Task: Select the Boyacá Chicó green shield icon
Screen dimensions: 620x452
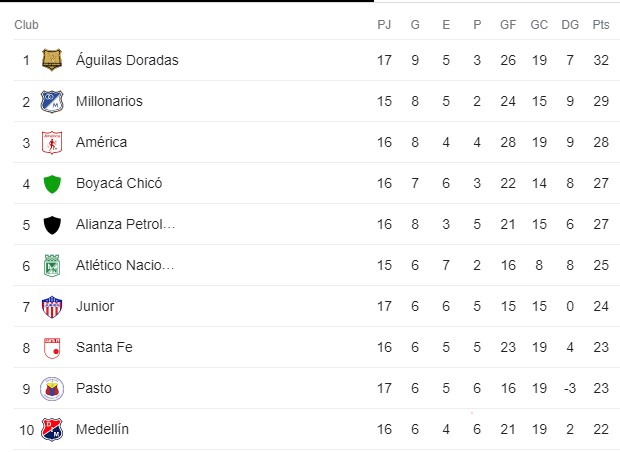Action: point(52,184)
